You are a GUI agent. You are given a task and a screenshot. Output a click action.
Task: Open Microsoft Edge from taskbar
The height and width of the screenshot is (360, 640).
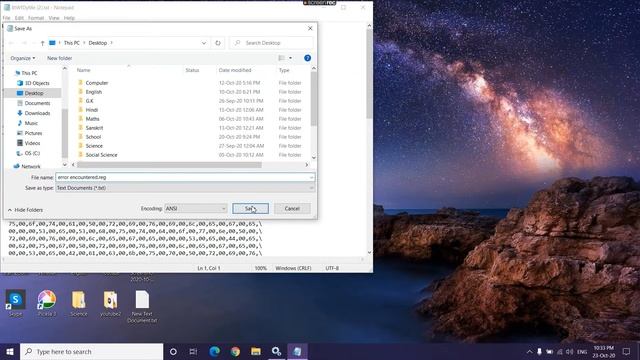coord(214,351)
